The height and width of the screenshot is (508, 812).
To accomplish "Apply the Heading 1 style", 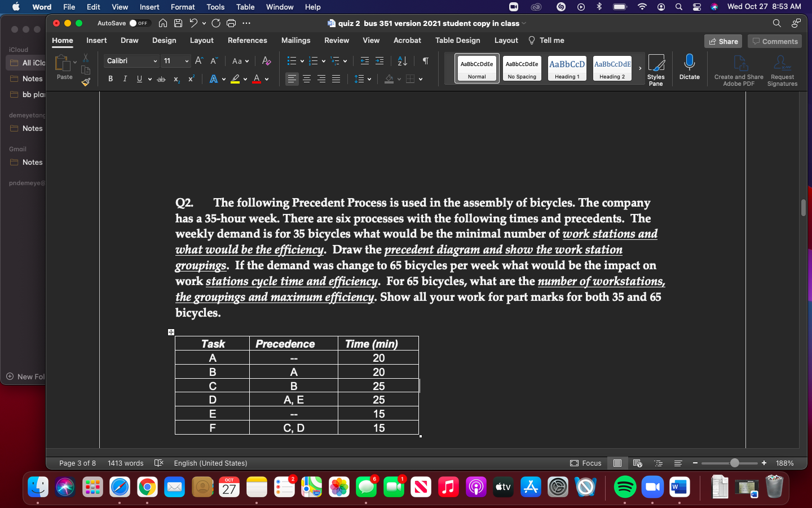I will (567, 68).
